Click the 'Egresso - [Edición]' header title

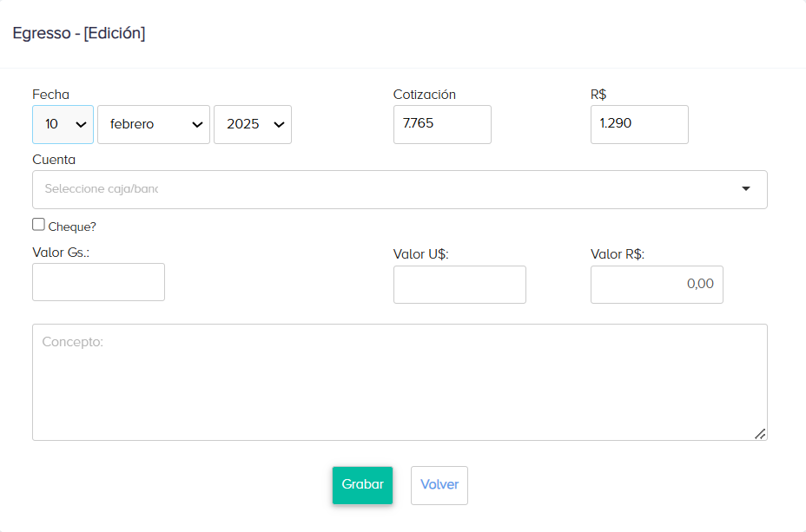[x=78, y=34]
